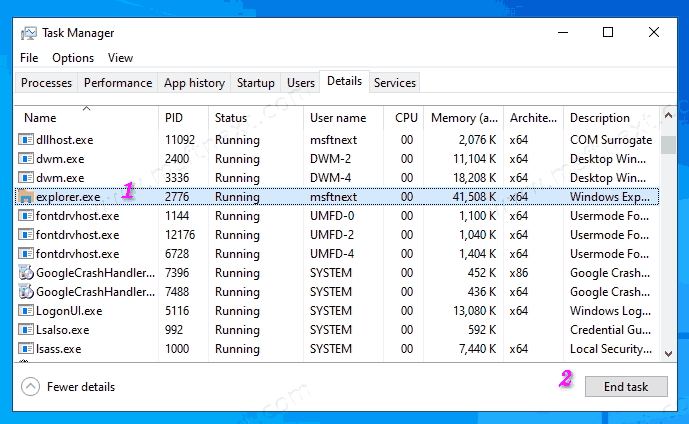This screenshot has height=424, width=689.
Task: Click the first GoogleCrashHandler icon with PID 7396
Action: tap(26, 273)
